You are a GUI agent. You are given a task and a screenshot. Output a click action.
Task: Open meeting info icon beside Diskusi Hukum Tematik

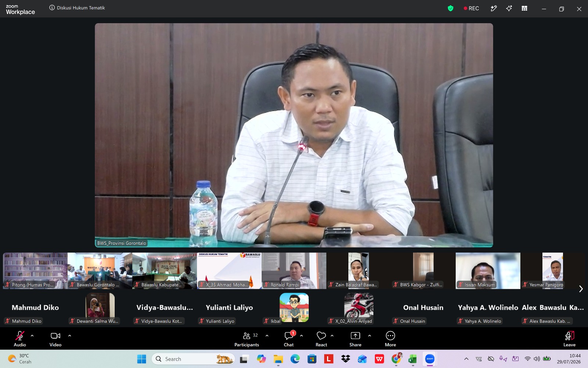pos(52,8)
